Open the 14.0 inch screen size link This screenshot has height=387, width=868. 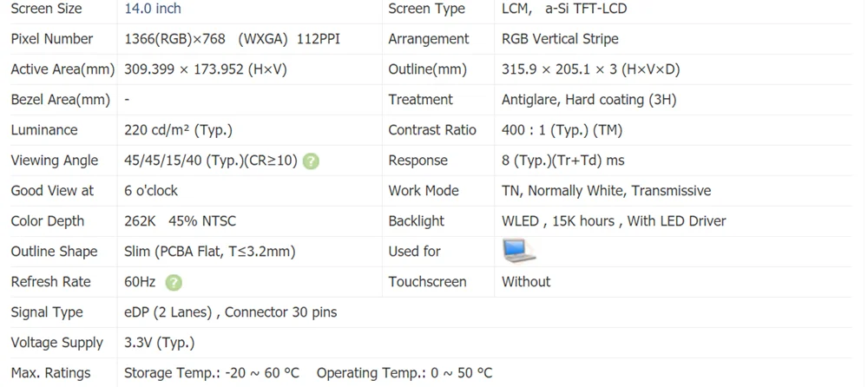coord(153,9)
